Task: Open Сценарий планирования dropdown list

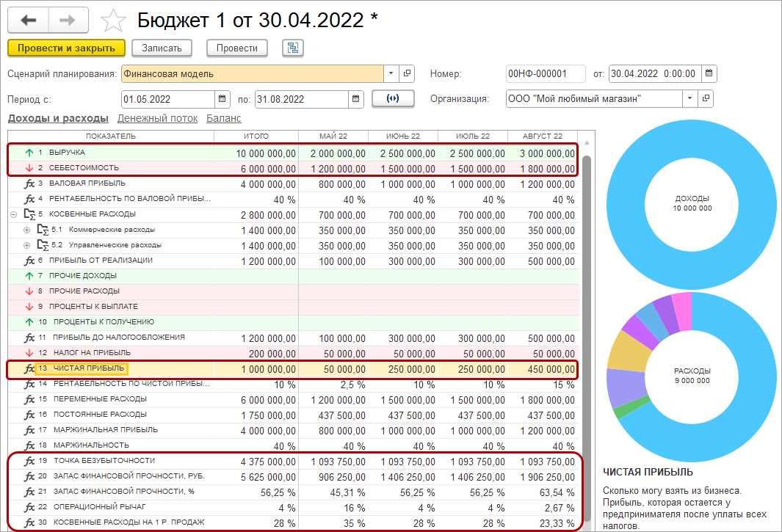Action: coord(391,73)
